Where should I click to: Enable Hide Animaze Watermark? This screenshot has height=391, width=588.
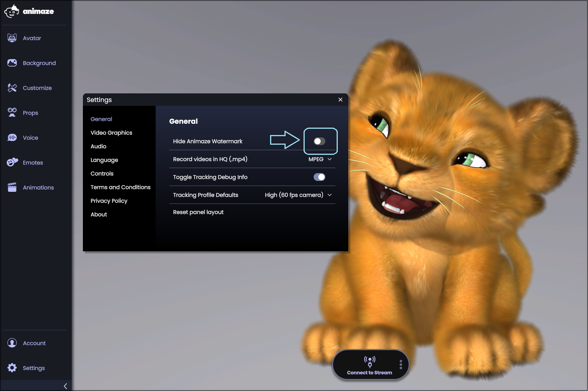(320, 141)
